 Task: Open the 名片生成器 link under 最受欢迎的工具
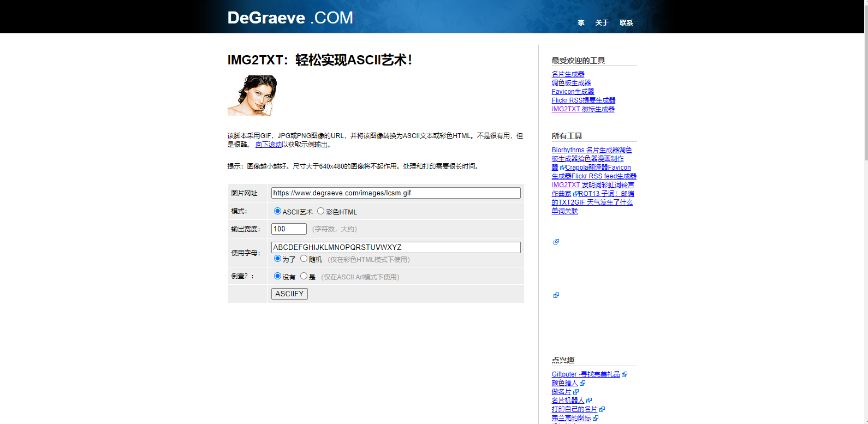pos(568,74)
